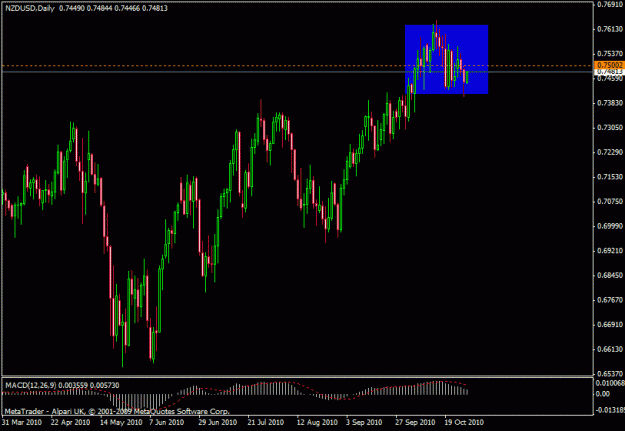Click the 27 Sep 2010 date label
Image resolution: width=625 pixels, height=431 pixels.
click(415, 422)
